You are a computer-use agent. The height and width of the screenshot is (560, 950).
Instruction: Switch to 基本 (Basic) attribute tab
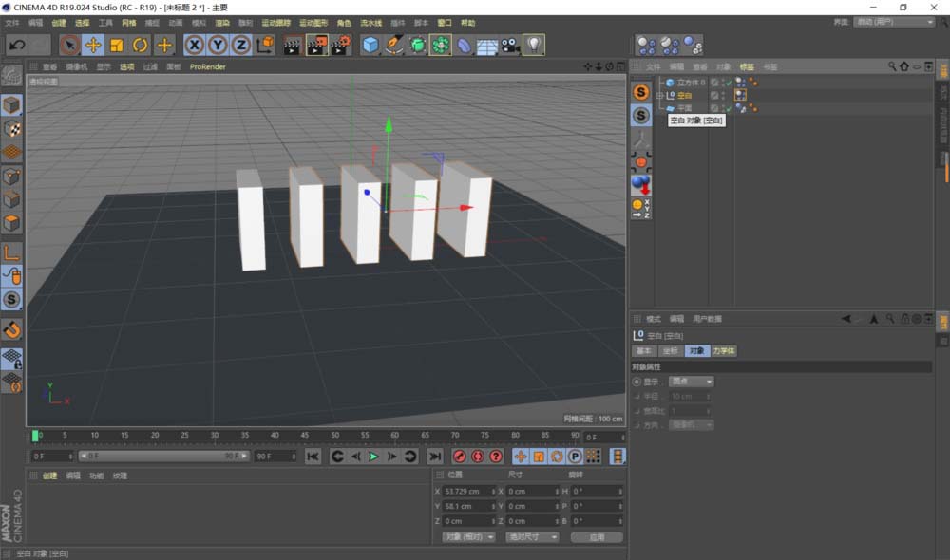coord(644,351)
